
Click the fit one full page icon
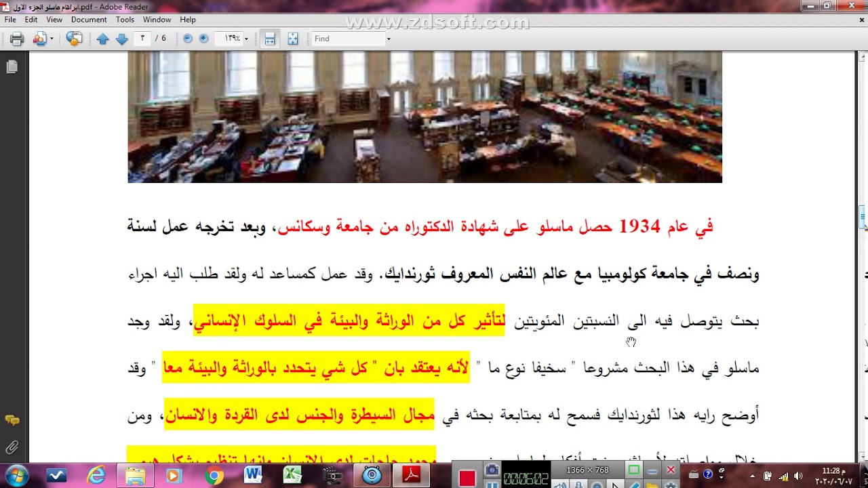pyautogui.click(x=292, y=39)
